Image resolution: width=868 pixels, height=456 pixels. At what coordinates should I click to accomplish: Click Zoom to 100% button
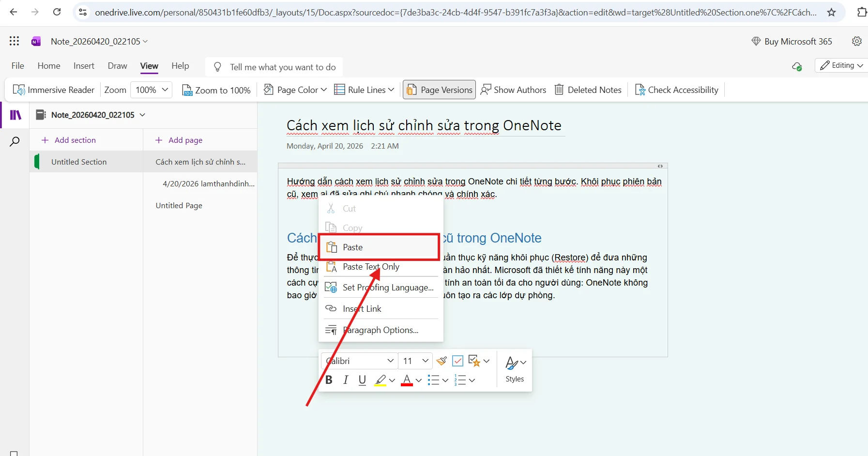[x=216, y=90]
